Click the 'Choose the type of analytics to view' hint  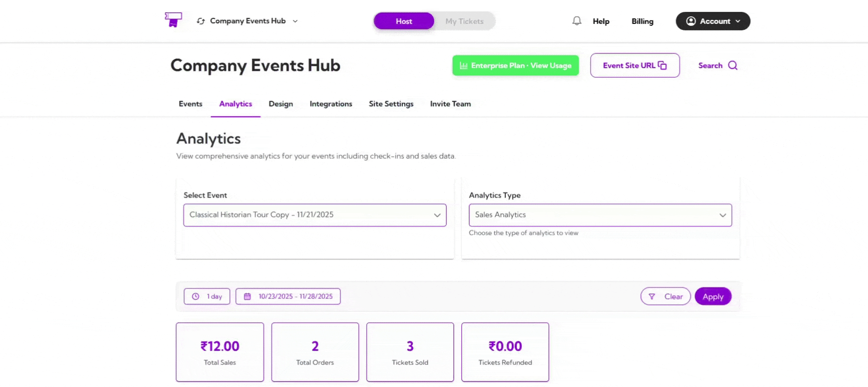[524, 233]
